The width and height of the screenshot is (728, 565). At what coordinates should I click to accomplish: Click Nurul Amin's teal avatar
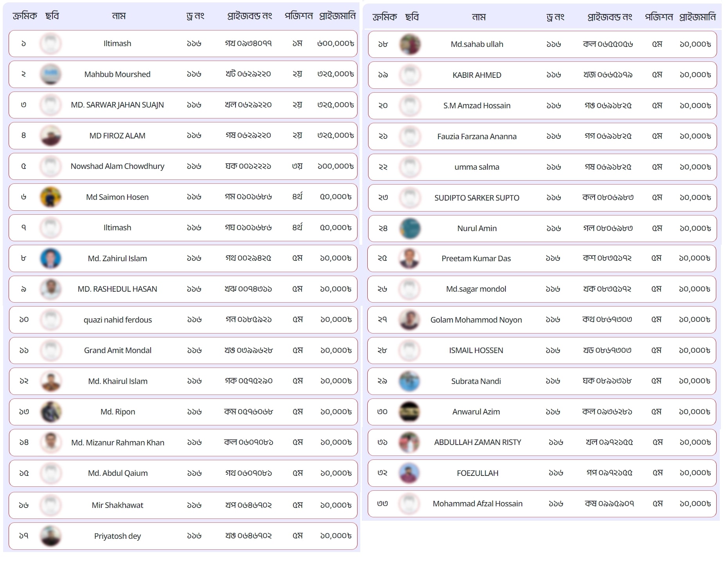[x=410, y=228]
